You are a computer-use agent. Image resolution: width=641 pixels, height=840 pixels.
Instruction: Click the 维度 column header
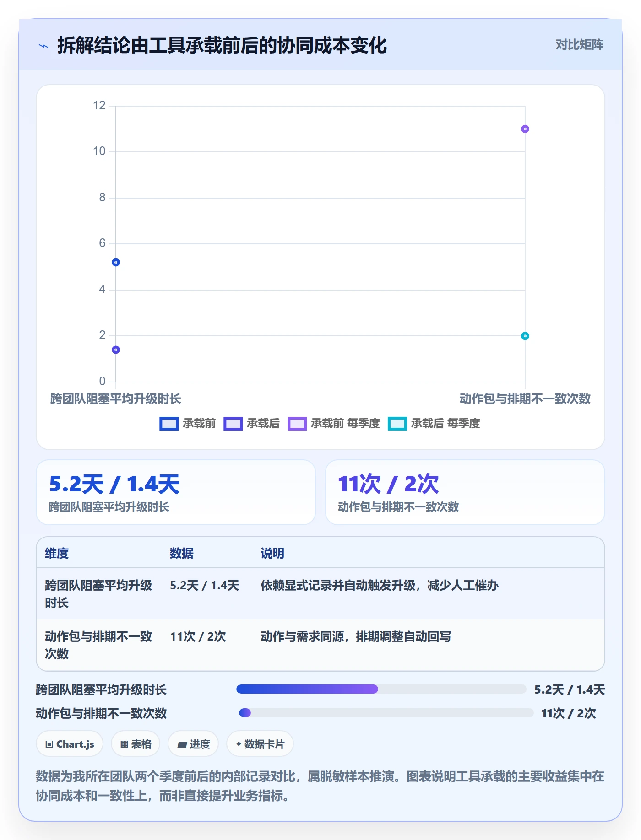pyautogui.click(x=57, y=553)
